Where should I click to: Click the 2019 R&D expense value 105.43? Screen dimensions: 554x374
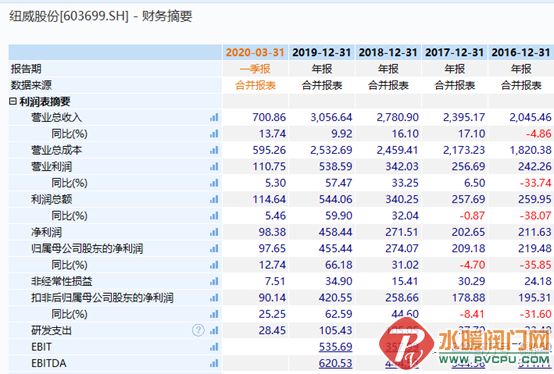pos(335,331)
